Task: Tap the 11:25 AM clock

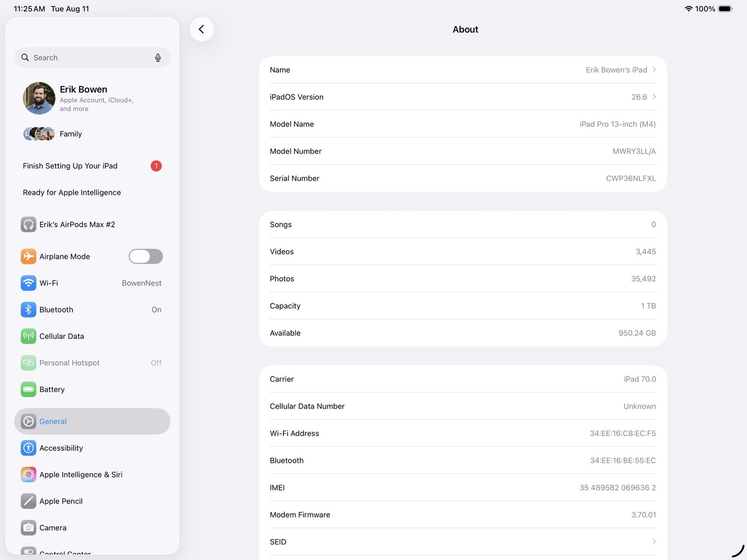Action: point(29,9)
